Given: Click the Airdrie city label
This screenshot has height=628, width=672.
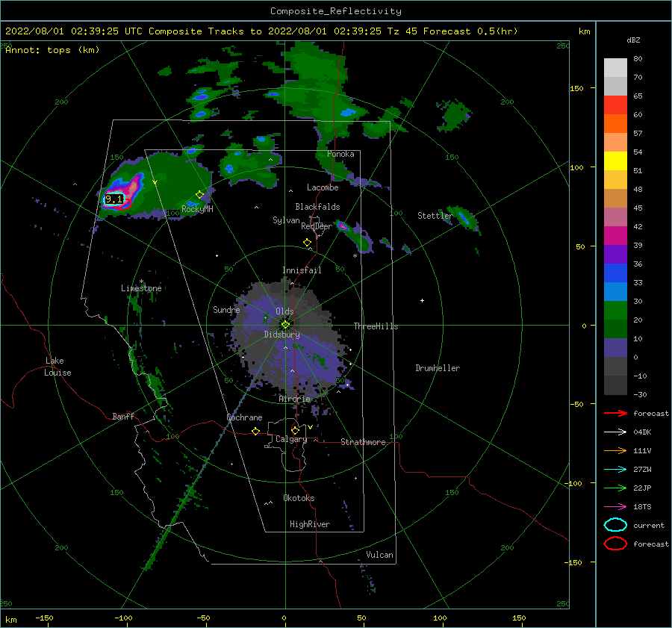Looking at the screenshot, I should (294, 399).
